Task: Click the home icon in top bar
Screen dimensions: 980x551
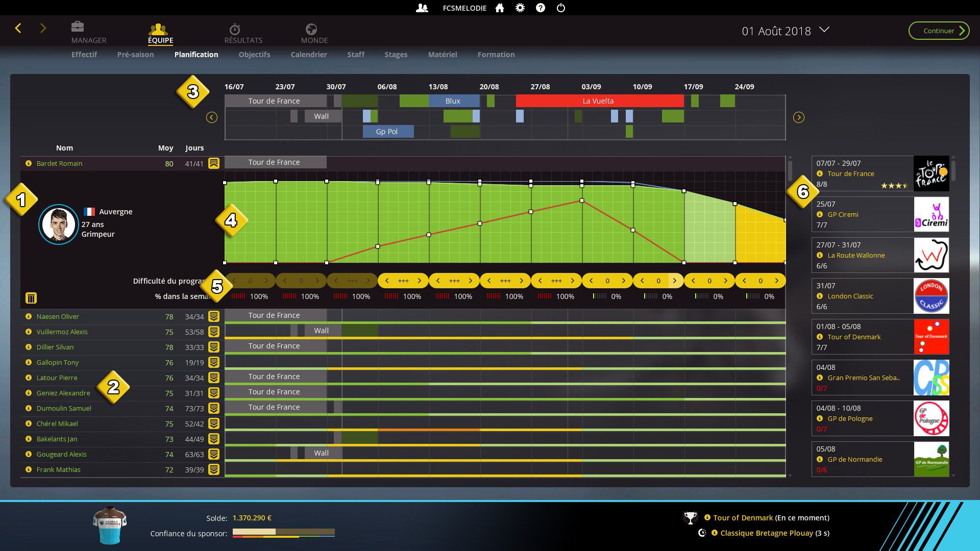Action: (500, 8)
